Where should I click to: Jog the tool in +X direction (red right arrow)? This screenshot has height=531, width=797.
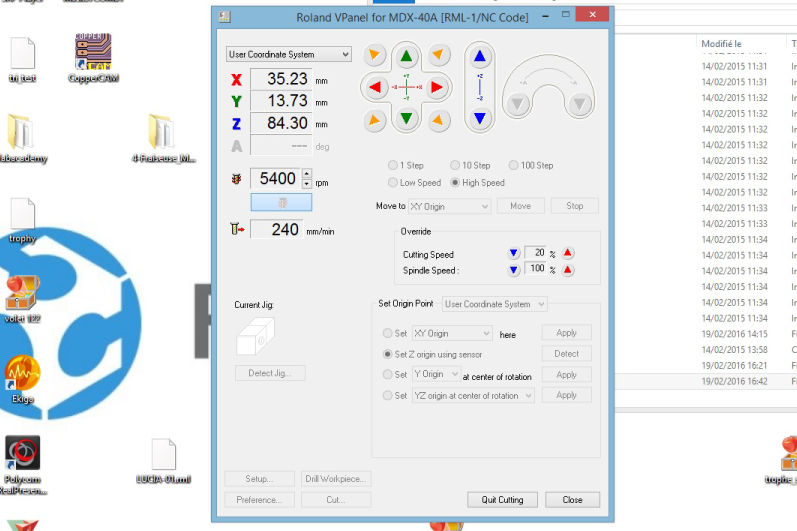click(437, 87)
